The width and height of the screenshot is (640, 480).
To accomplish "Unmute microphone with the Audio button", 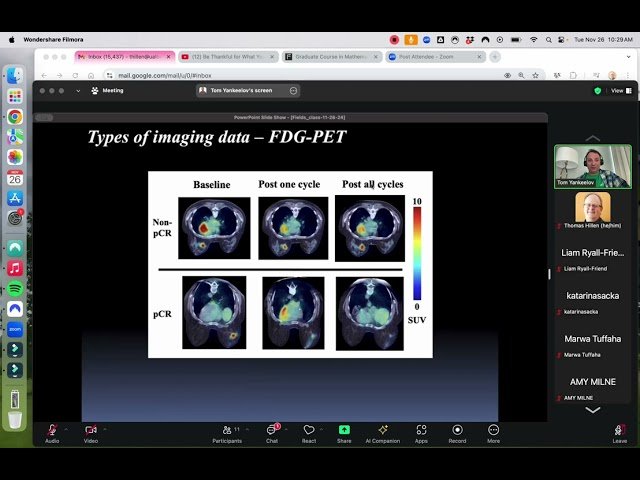I will 52,430.
